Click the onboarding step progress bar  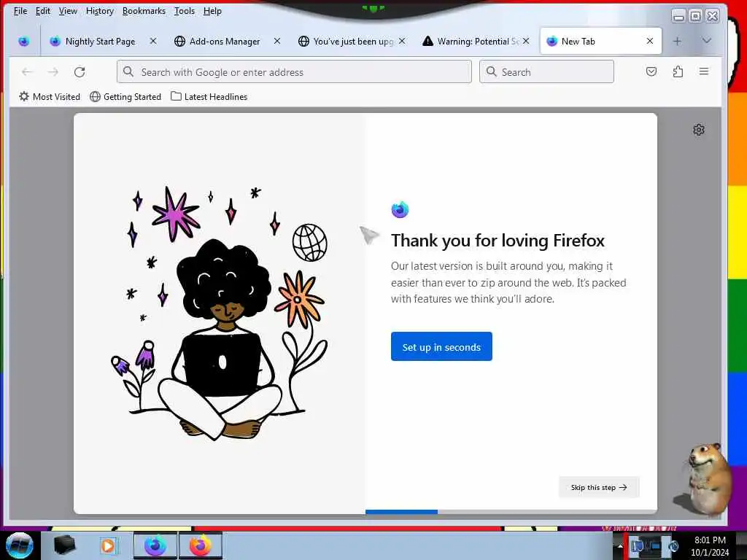tap(511, 512)
